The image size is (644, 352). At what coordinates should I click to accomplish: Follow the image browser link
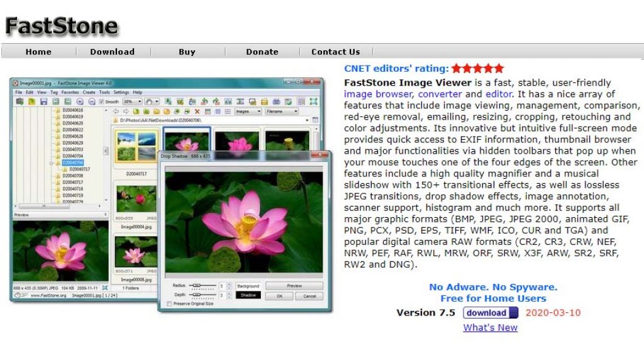378,94
